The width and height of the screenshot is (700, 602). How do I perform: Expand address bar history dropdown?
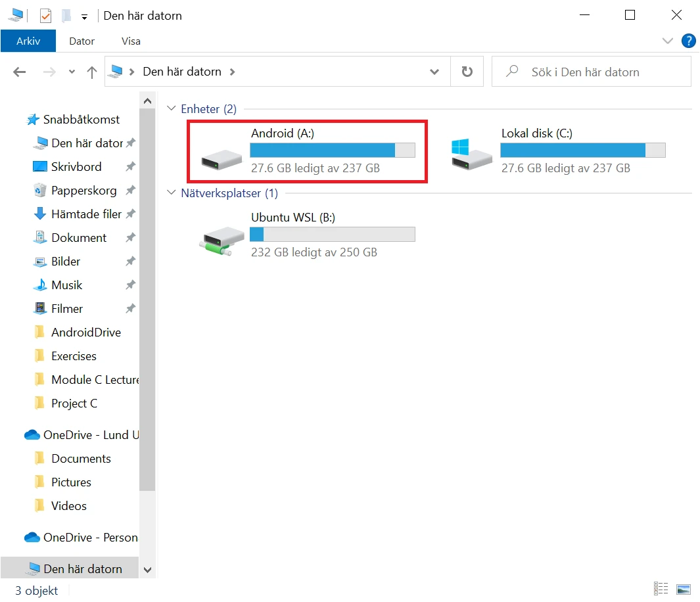pos(434,72)
